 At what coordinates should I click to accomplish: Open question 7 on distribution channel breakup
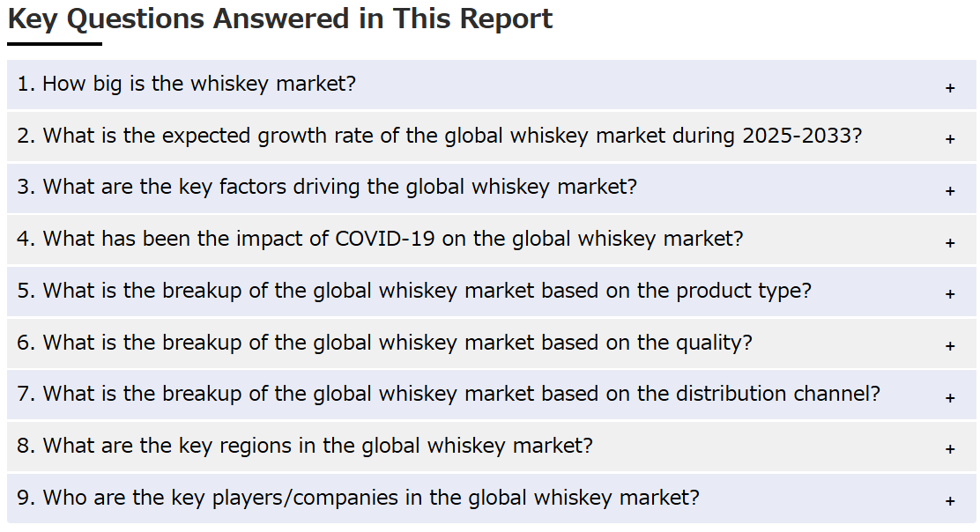[x=491, y=395]
